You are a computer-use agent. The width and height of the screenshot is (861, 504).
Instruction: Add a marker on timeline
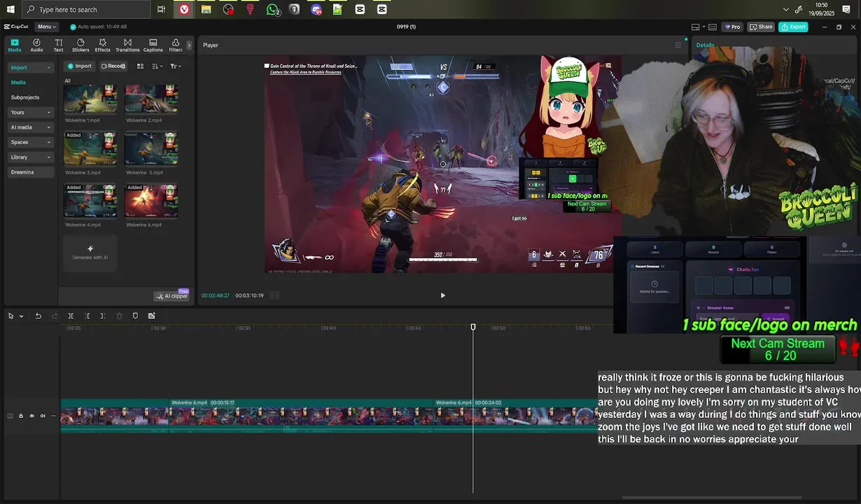pyautogui.click(x=135, y=316)
